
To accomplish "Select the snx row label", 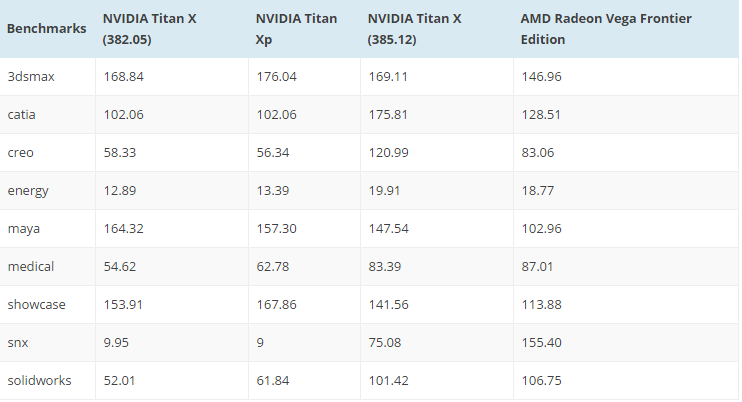I will pos(18,342).
